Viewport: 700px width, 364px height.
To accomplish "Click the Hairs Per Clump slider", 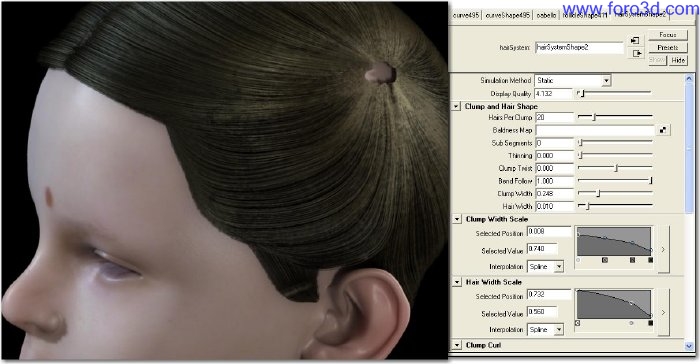I will [x=615, y=117].
